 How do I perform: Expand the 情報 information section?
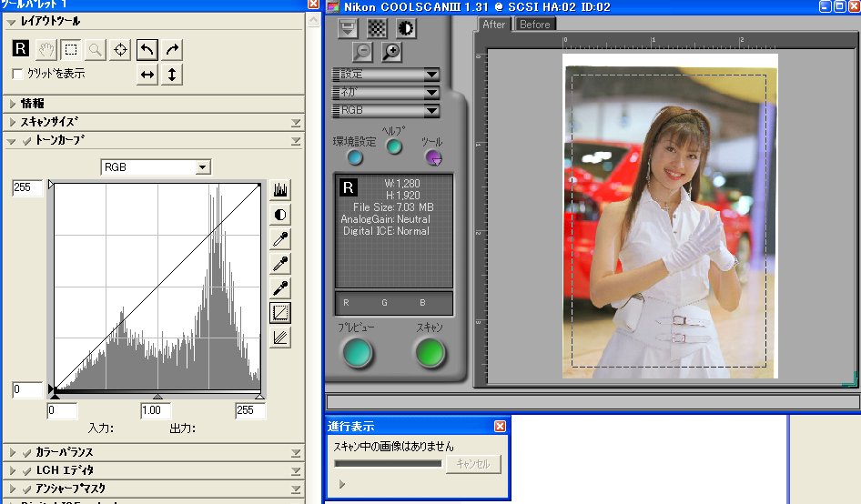(x=12, y=103)
